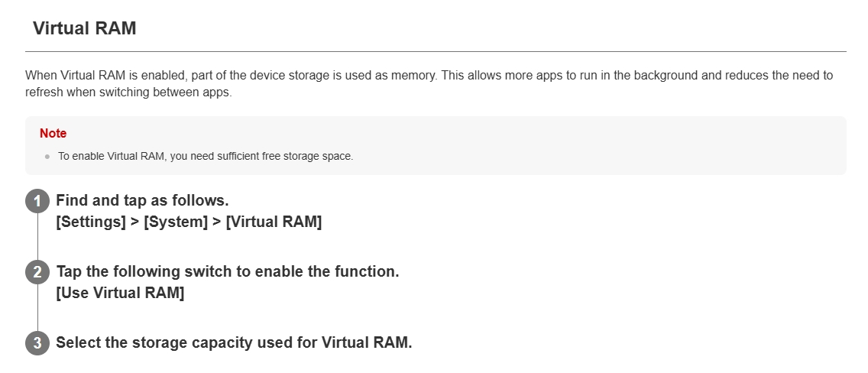Click the Virtual RAM page heading

click(84, 28)
